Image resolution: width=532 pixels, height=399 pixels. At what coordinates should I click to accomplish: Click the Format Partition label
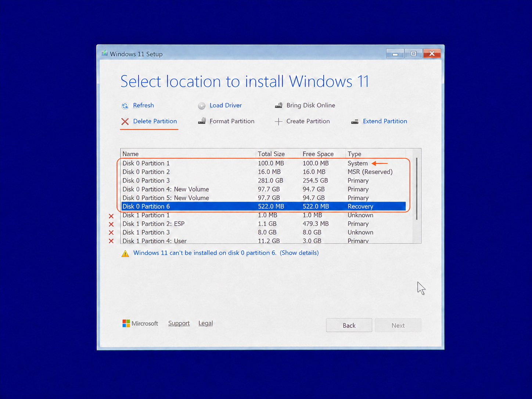click(232, 121)
